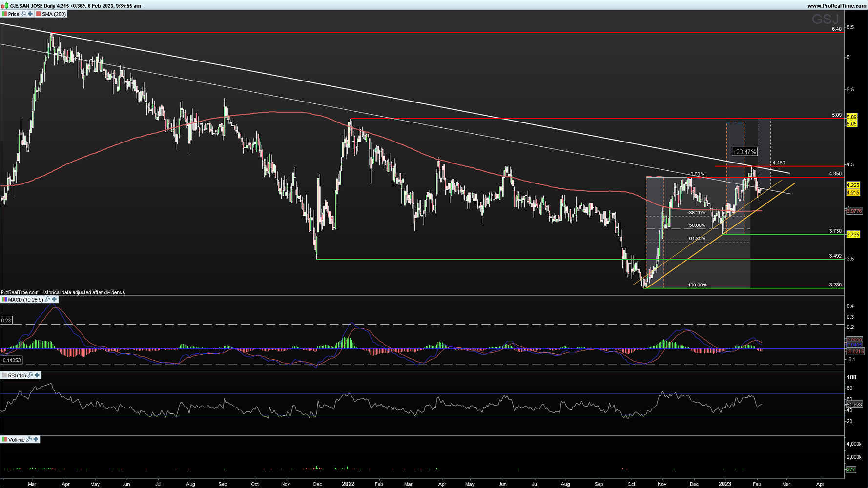Click the plus icon beside Price

[30, 14]
